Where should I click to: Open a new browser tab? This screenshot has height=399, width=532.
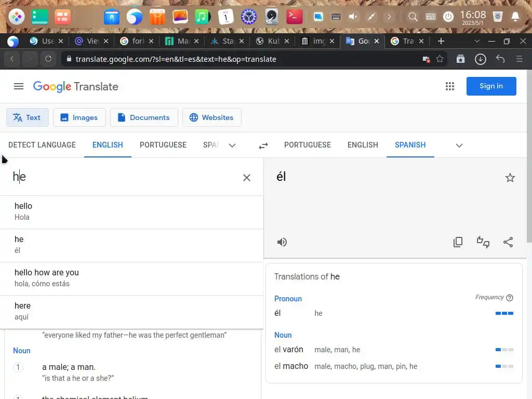coord(441,41)
